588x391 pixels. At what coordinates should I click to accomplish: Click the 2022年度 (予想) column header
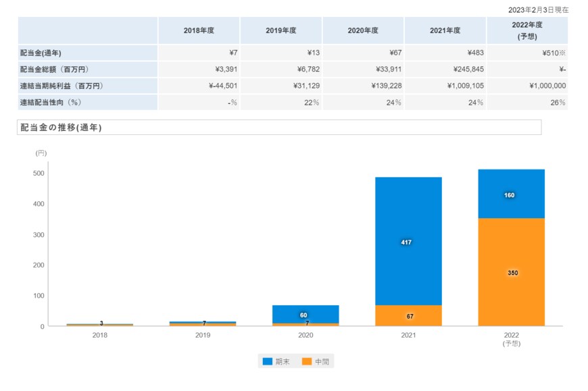click(527, 31)
